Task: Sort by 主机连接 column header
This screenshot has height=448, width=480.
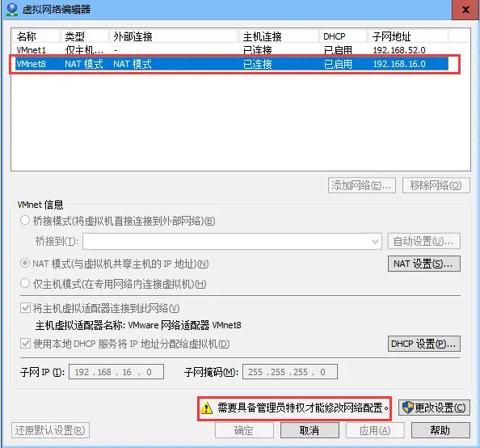Action: tap(279, 36)
